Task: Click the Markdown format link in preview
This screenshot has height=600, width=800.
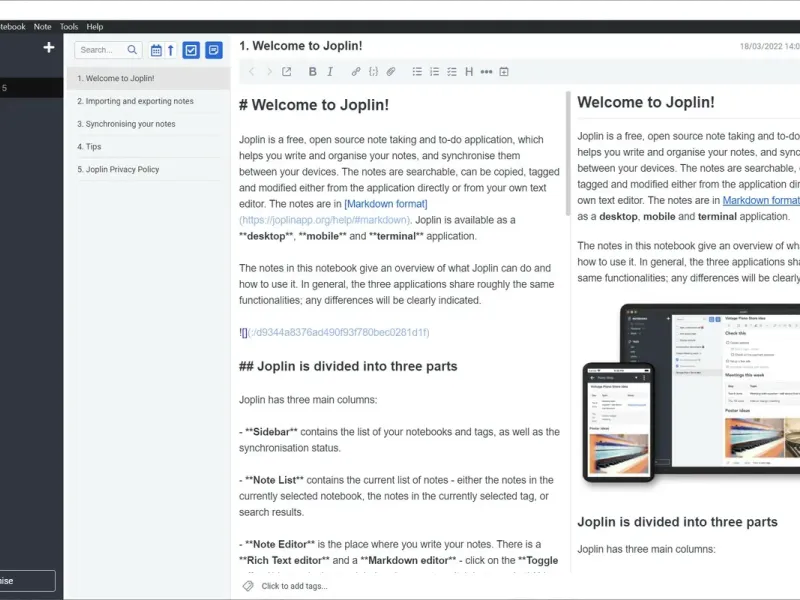Action: tap(760, 200)
